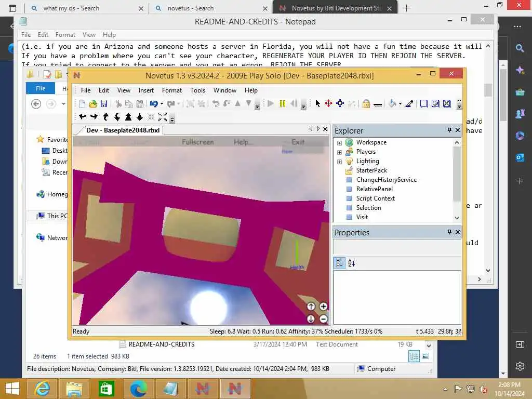Click the in-game camera tilt down circle arrow
The height and width of the screenshot is (399, 532).
tap(311, 319)
